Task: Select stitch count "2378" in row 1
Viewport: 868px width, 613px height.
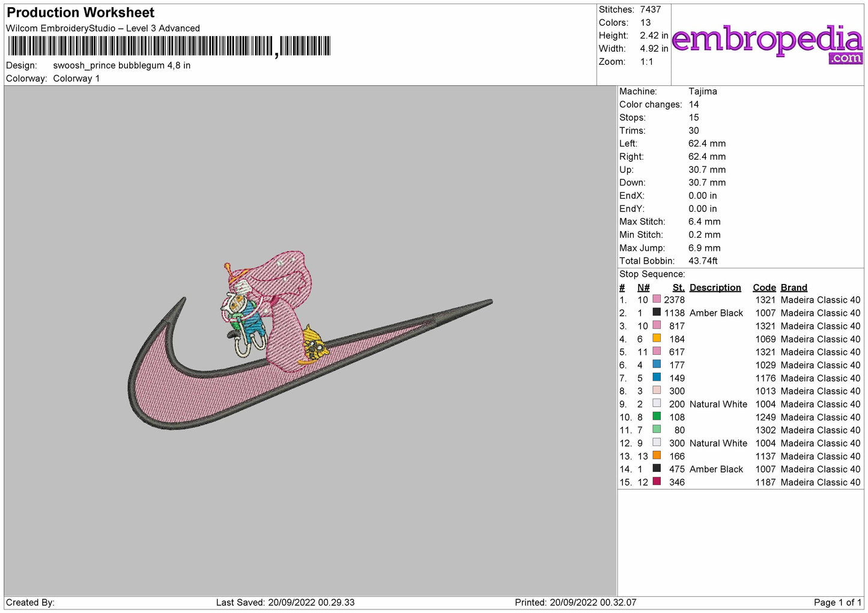Action: [x=674, y=300]
